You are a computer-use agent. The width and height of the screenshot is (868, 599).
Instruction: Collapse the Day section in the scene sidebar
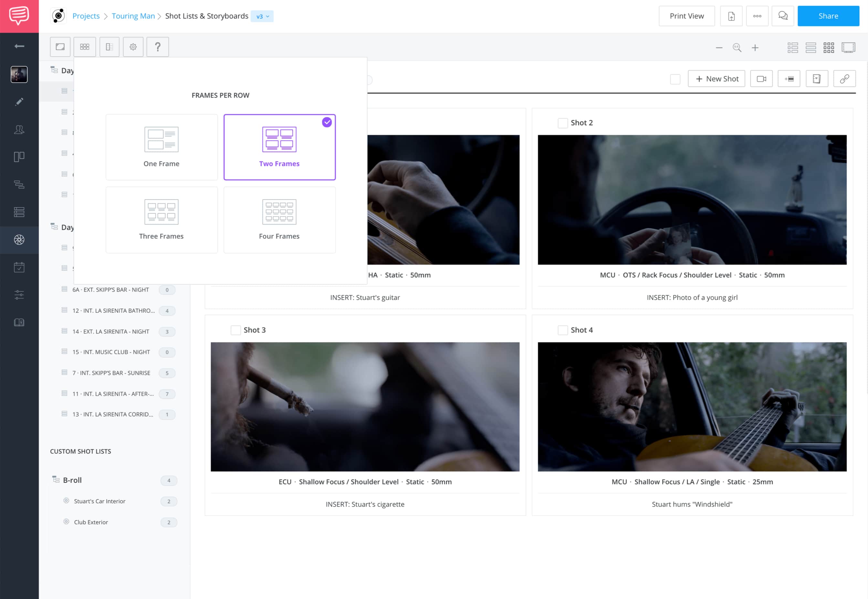[53, 70]
